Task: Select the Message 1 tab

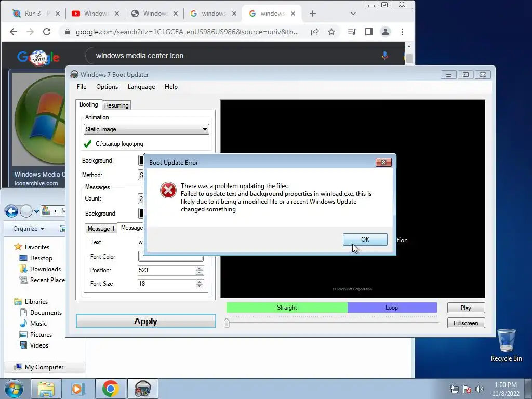Action: (x=101, y=229)
